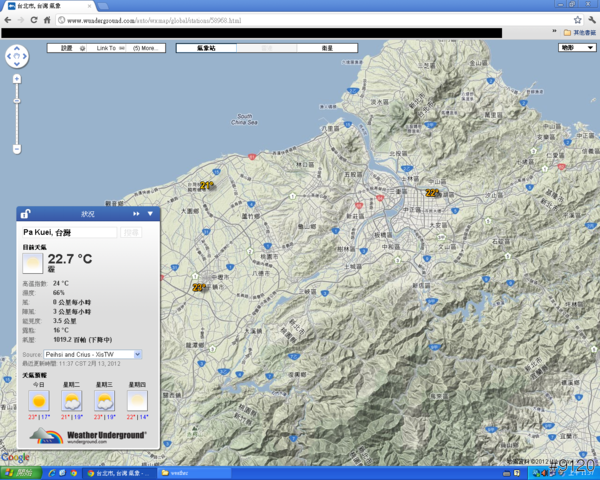The image size is (600, 480).
Task: Collapse the weather conditions panel with triangle
Action: 150,213
